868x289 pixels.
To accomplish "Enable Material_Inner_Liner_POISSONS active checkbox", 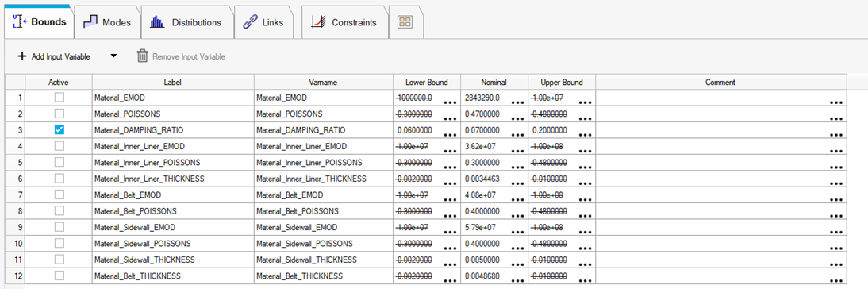I will point(60,162).
